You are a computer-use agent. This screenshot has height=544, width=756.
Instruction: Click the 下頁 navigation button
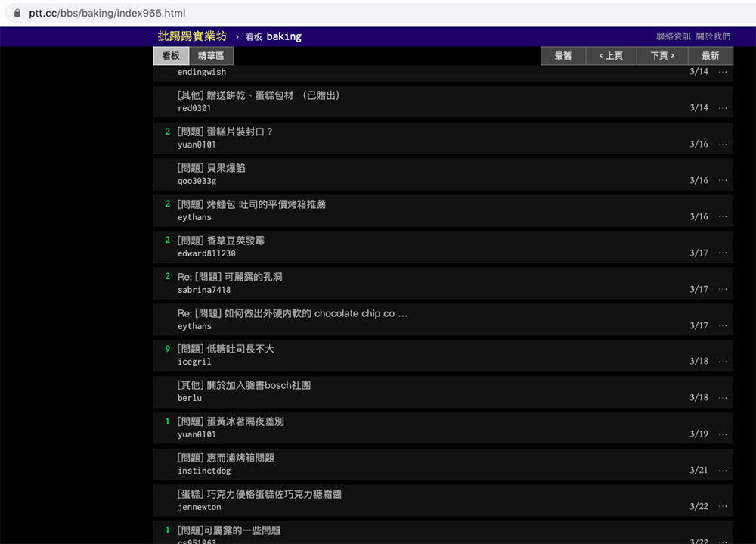(660, 55)
